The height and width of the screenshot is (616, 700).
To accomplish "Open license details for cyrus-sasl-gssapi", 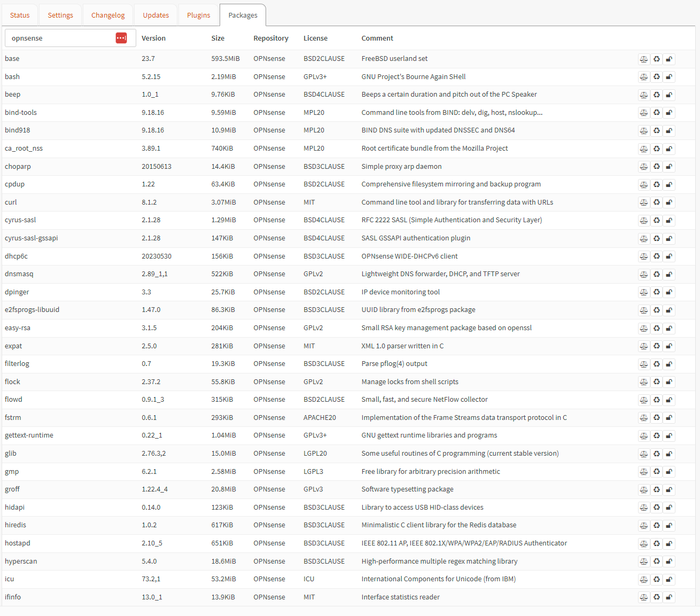I will [644, 239].
